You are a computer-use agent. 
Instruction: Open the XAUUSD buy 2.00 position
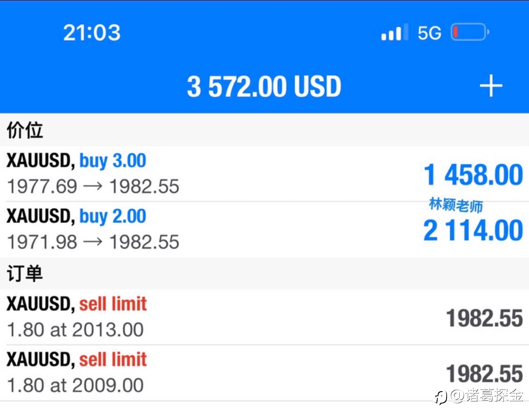[264, 229]
